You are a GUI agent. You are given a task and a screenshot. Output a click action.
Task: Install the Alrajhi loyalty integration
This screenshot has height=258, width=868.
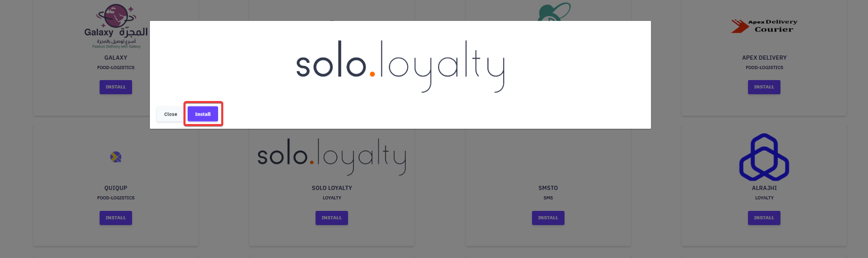pos(764,218)
